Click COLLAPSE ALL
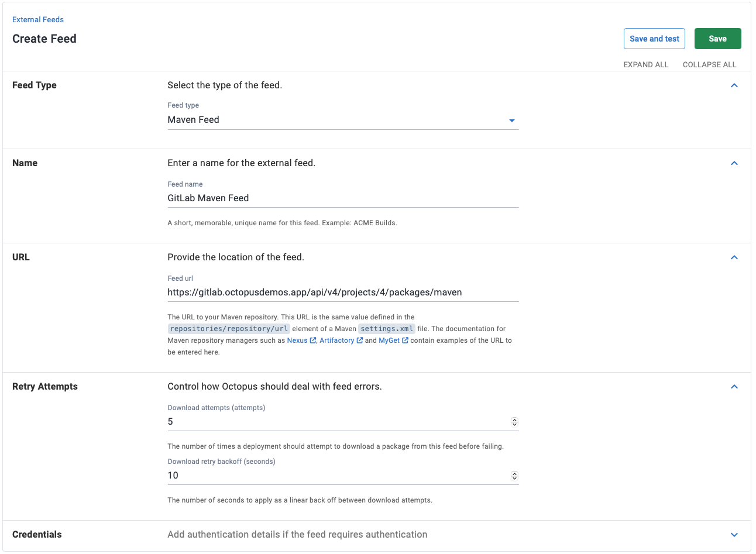The width and height of the screenshot is (756, 554). click(709, 64)
